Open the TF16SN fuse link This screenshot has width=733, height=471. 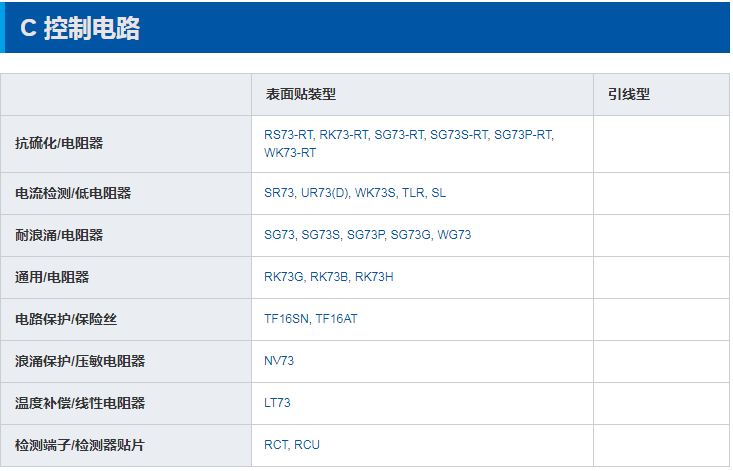[286, 319]
